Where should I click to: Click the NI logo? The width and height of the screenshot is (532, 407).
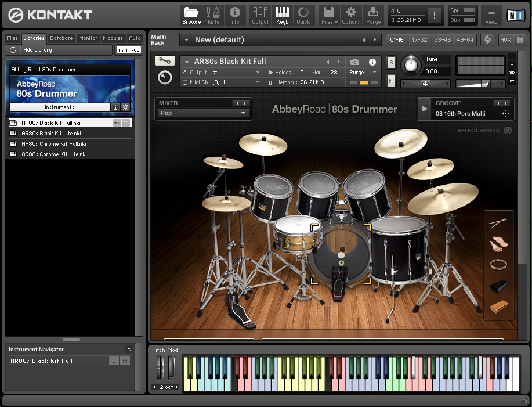[515, 15]
